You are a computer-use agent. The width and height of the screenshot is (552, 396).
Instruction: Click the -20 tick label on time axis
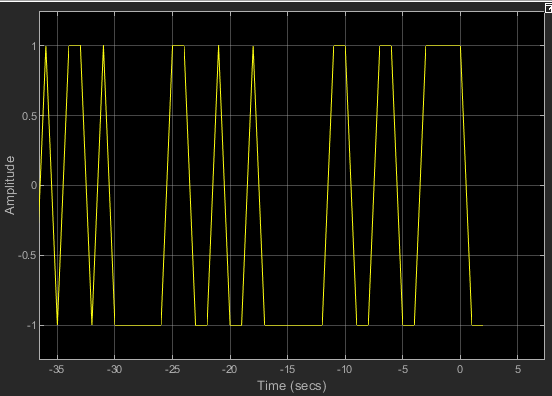click(230, 369)
